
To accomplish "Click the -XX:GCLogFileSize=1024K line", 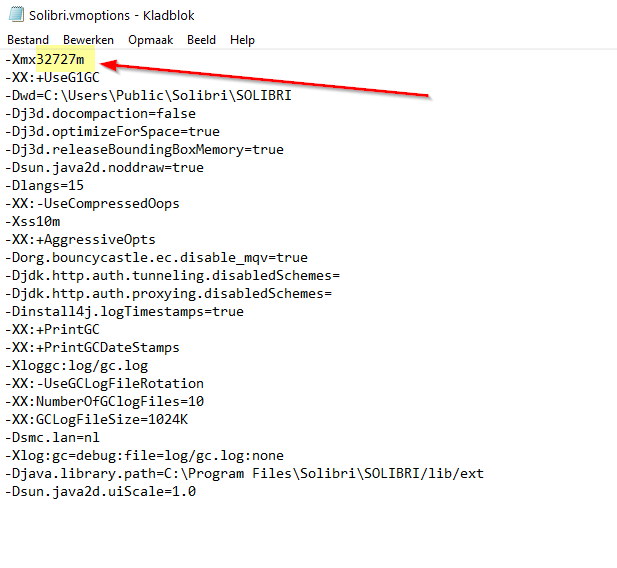I will point(96,419).
